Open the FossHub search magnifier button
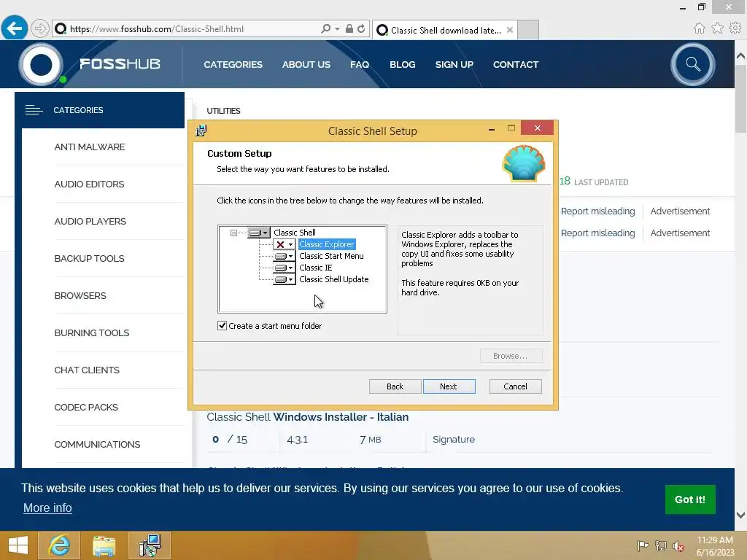 point(693,64)
